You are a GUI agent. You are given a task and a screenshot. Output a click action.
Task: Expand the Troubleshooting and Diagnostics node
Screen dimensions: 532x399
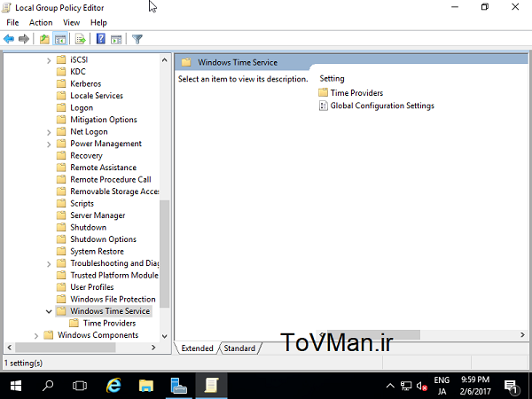tap(49, 264)
